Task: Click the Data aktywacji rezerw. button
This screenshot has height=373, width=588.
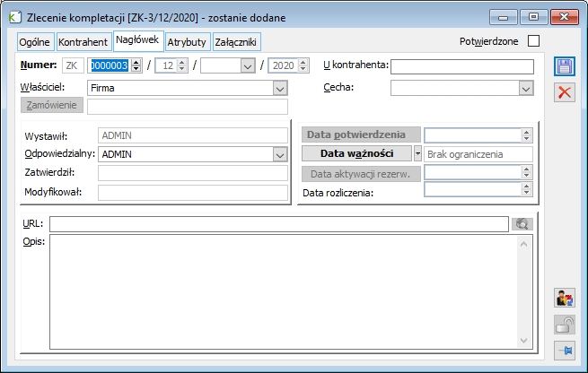Action: pos(361,174)
